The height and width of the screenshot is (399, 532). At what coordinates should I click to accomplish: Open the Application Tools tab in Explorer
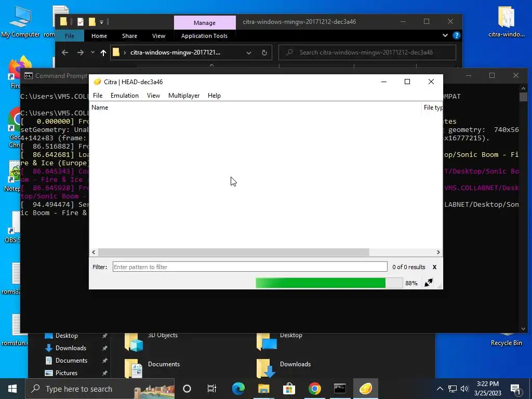(x=204, y=36)
